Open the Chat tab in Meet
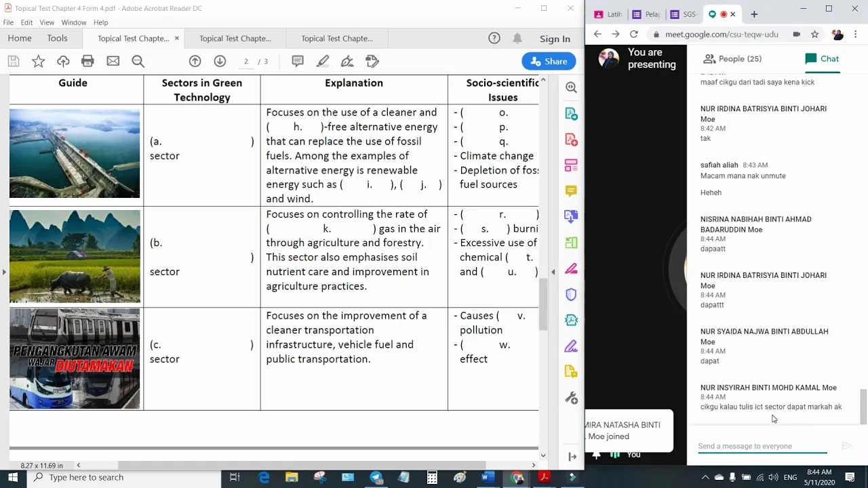 (822, 59)
